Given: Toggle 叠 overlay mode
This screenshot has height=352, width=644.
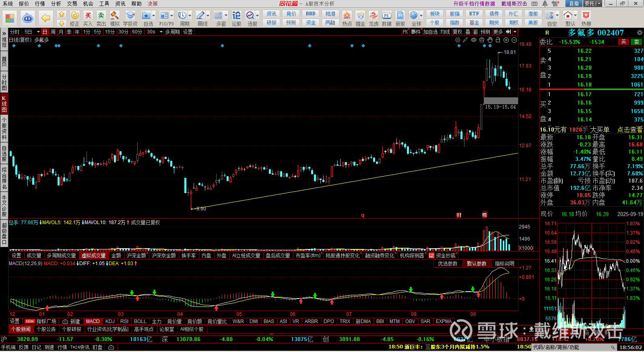Looking at the screenshot, I should coord(468,32).
